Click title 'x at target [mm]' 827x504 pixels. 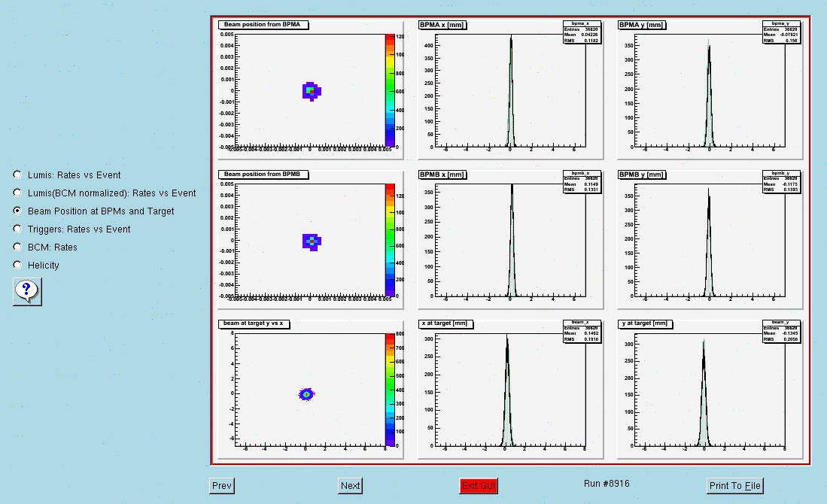click(445, 323)
